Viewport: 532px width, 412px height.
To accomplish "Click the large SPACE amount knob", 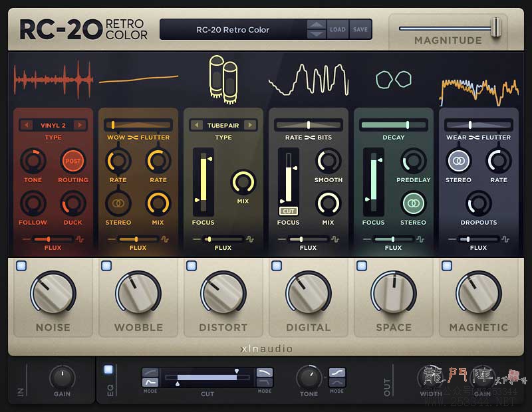I will click(x=394, y=292).
